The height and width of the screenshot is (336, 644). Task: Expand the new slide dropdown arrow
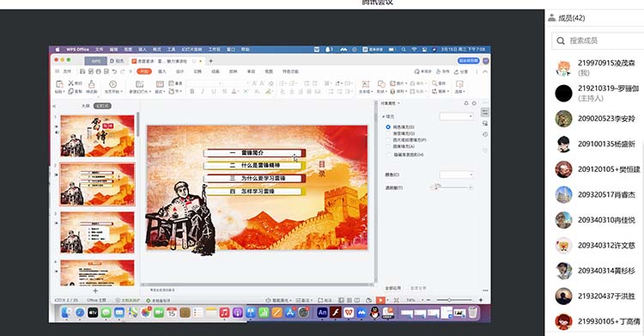point(150,92)
